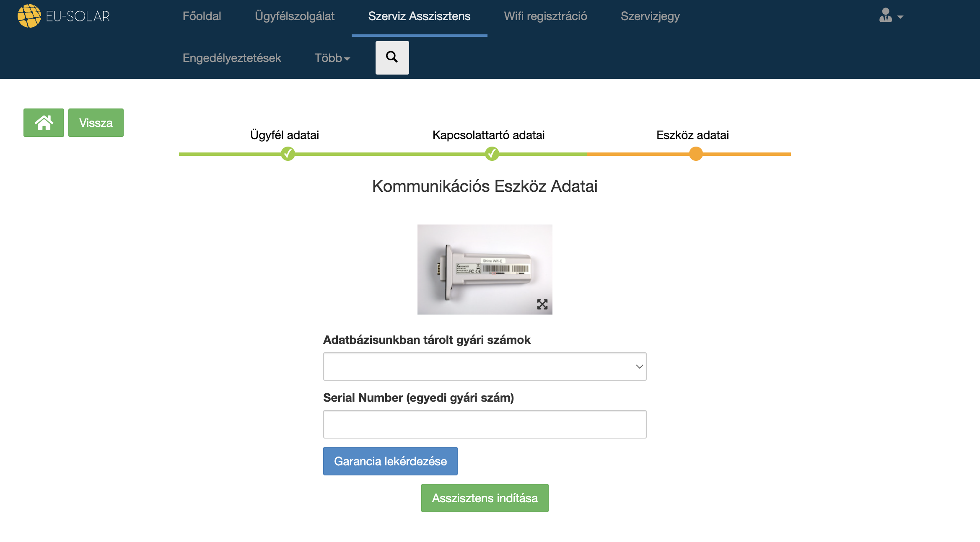Go to Főoldal in navigation
Image resolution: width=980 pixels, height=542 pixels.
202,16
